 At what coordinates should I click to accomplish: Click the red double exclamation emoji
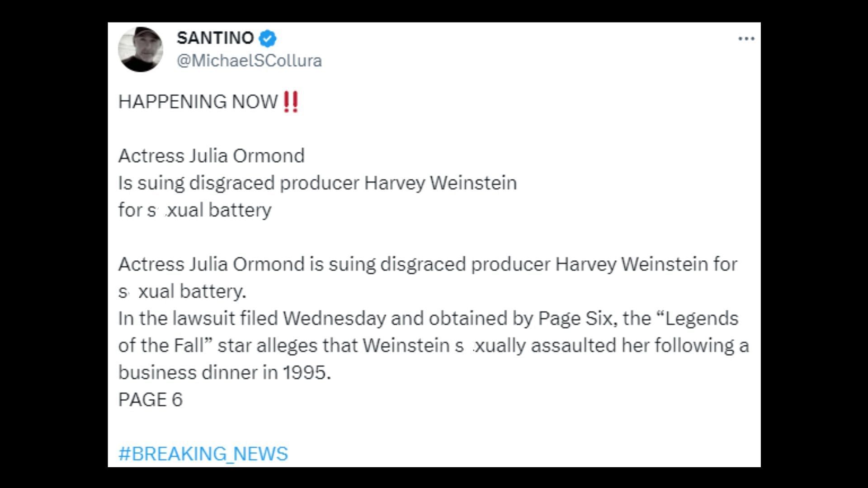(x=290, y=102)
